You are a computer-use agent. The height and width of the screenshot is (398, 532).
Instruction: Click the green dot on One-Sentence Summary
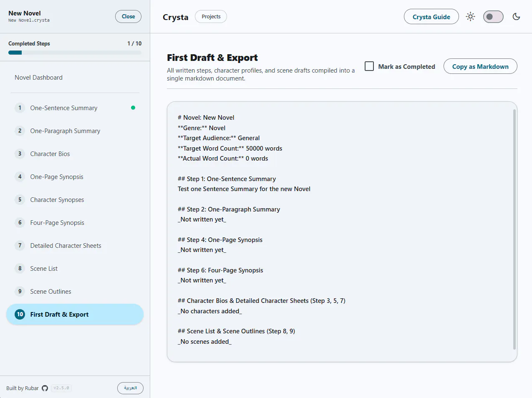coord(133,108)
